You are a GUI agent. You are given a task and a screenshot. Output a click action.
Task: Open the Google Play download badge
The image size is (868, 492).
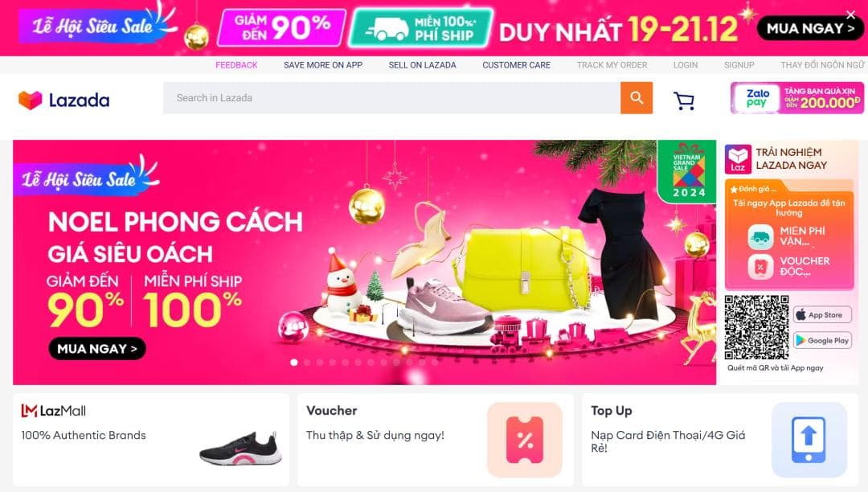pos(822,340)
